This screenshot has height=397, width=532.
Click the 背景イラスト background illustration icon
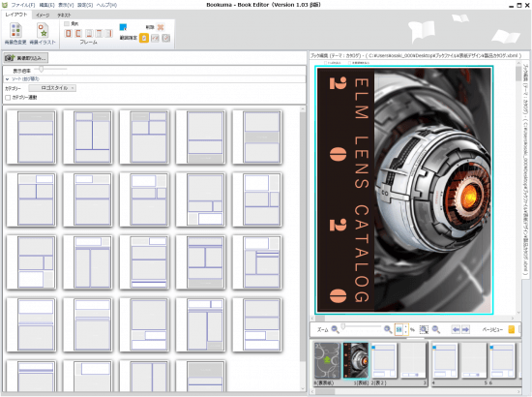[x=43, y=34]
